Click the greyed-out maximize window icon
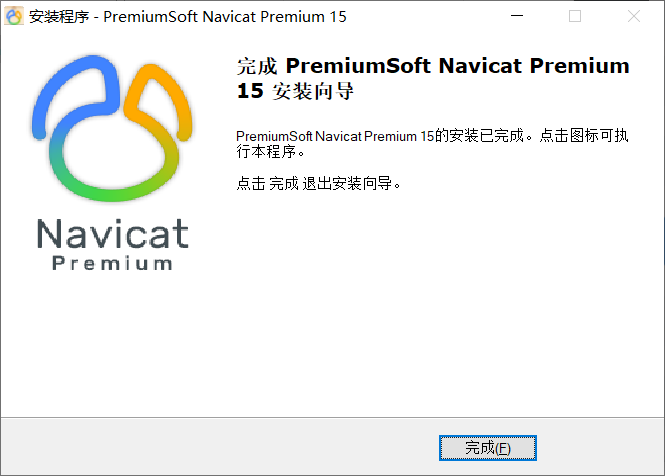Image resolution: width=665 pixels, height=476 pixels. [x=575, y=16]
